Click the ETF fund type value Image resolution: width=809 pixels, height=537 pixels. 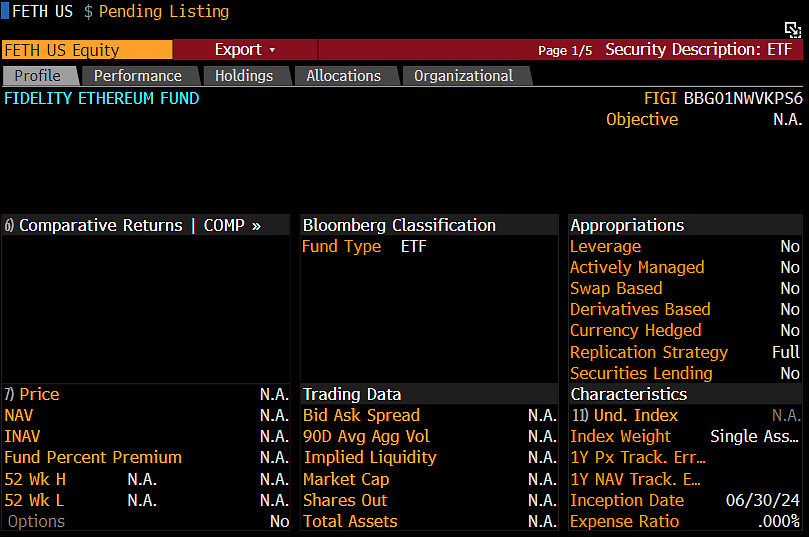point(414,247)
